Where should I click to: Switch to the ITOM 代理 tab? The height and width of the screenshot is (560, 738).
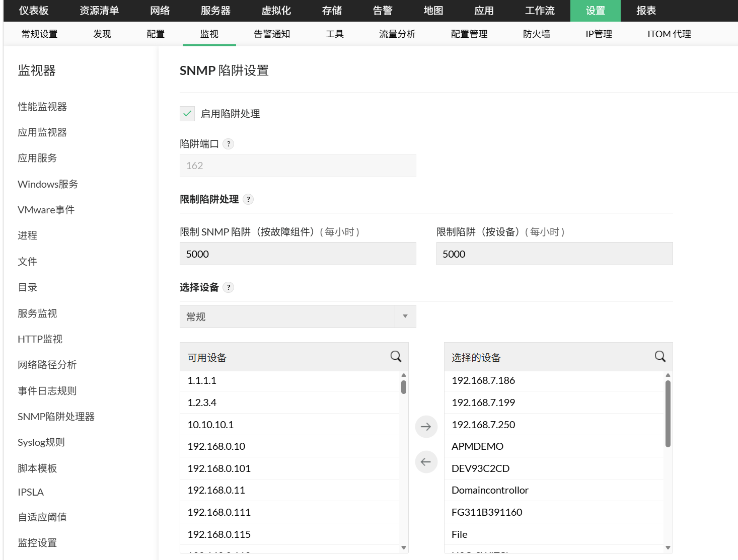click(x=669, y=34)
